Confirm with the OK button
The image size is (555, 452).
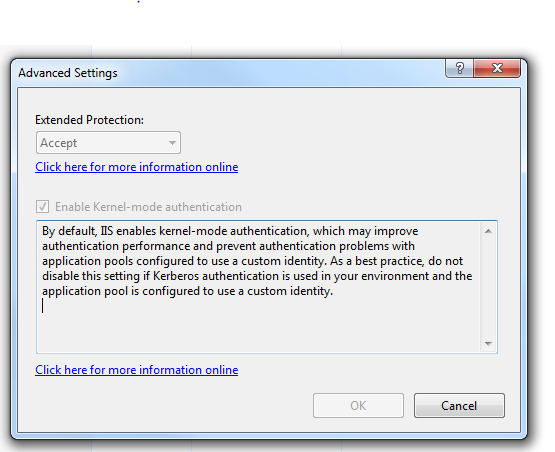pos(358,405)
